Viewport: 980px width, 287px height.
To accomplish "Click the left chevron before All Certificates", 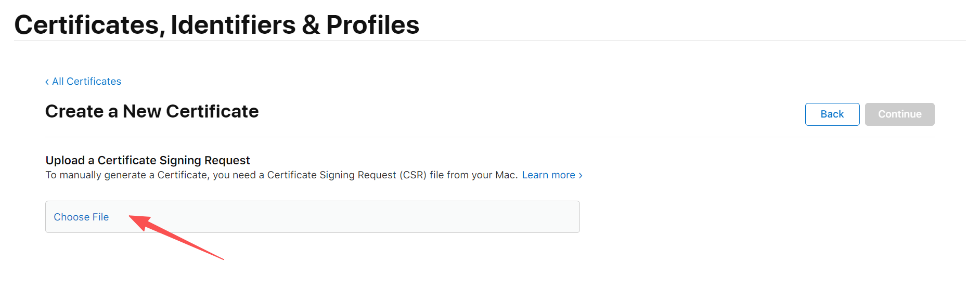I will coord(47,82).
